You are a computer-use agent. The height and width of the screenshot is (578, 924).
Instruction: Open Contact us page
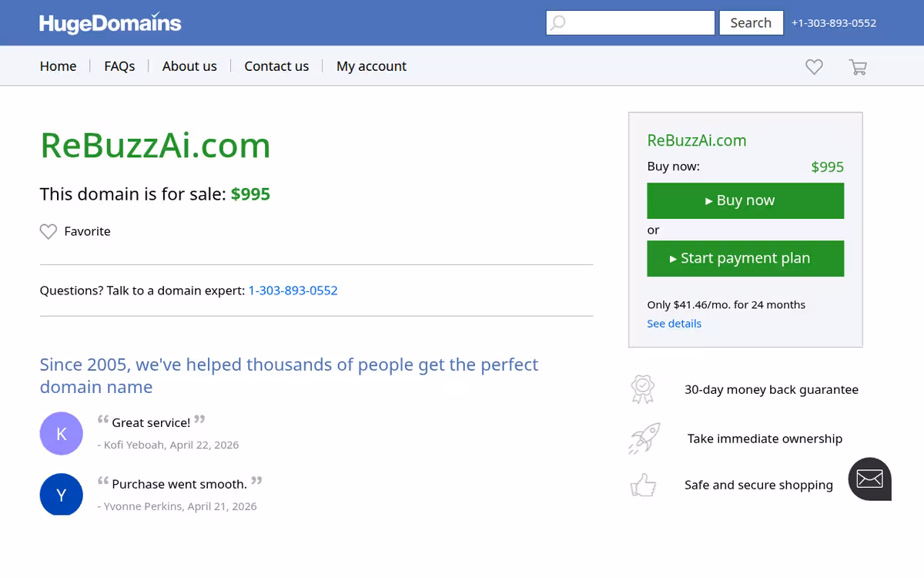click(x=276, y=66)
